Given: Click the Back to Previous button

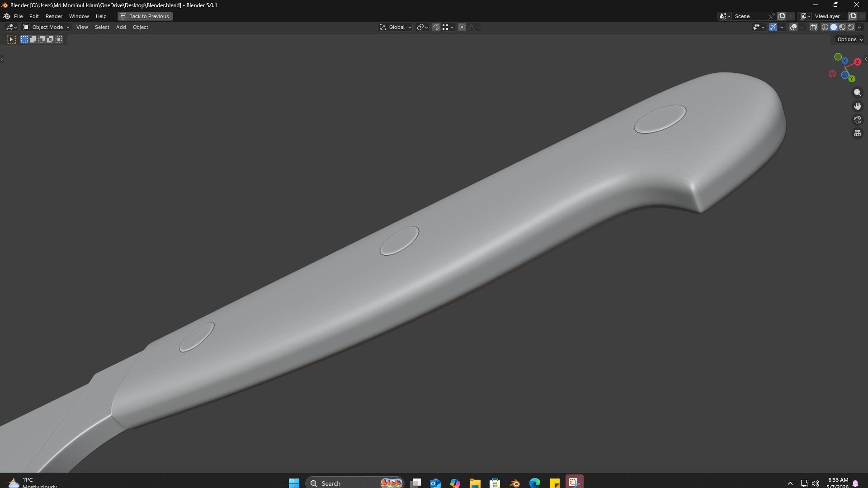Looking at the screenshot, I should (x=145, y=16).
